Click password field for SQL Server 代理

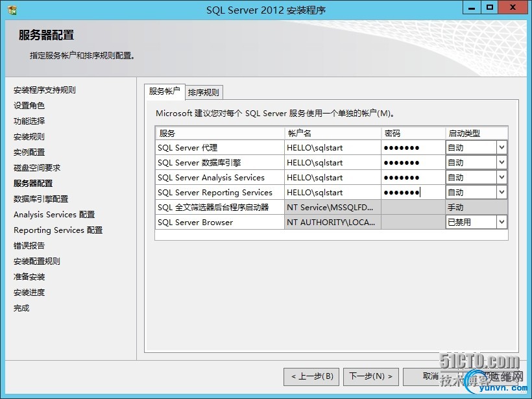pos(413,147)
